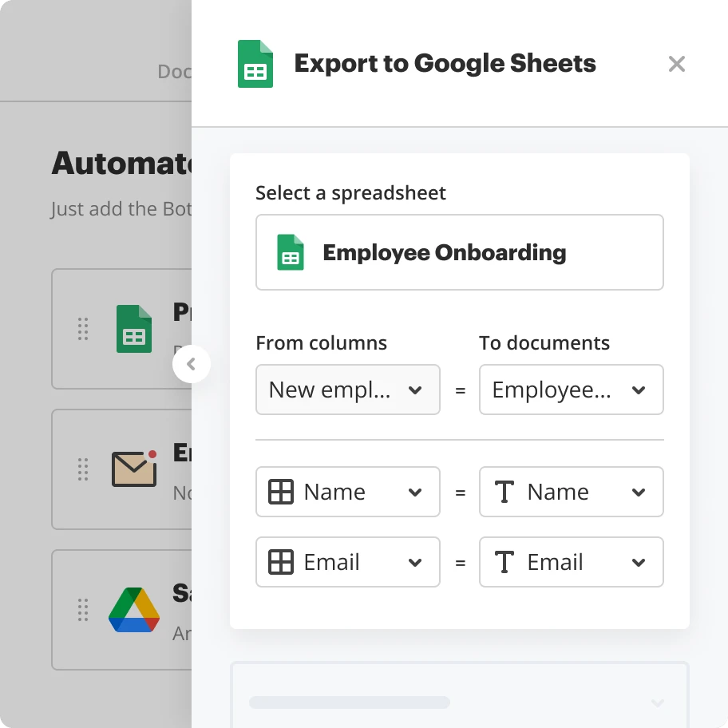
Task: Collapse the panel using the circular left arrow
Action: [192, 364]
